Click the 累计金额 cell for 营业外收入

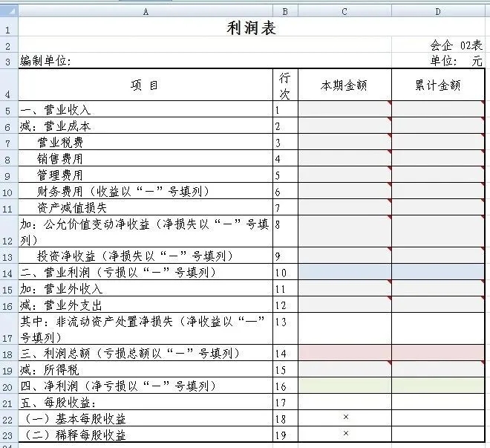pos(438,288)
